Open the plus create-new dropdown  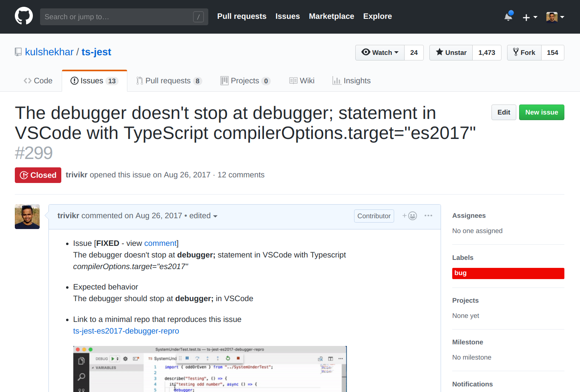[530, 17]
